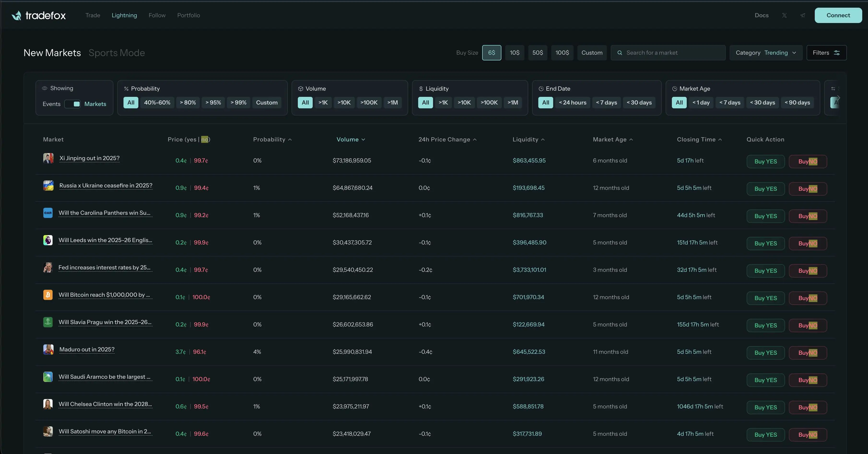This screenshot has width=868, height=454.
Task: Click the Carolina Panthers CAR icon
Action: (x=48, y=213)
